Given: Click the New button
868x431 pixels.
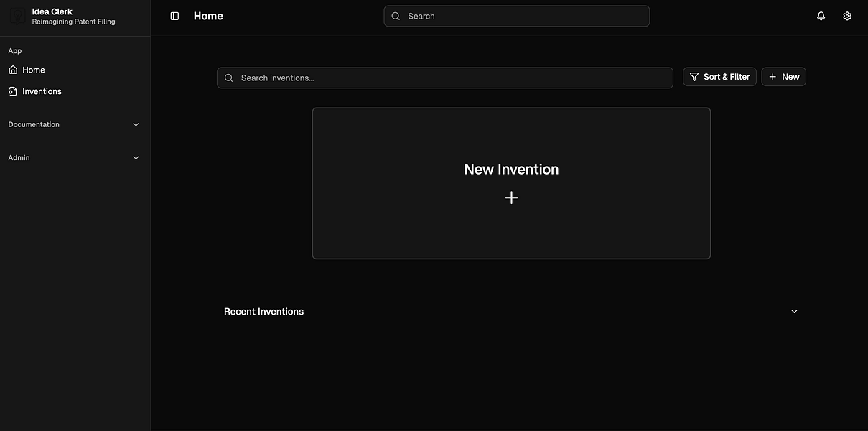Looking at the screenshot, I should tap(783, 77).
